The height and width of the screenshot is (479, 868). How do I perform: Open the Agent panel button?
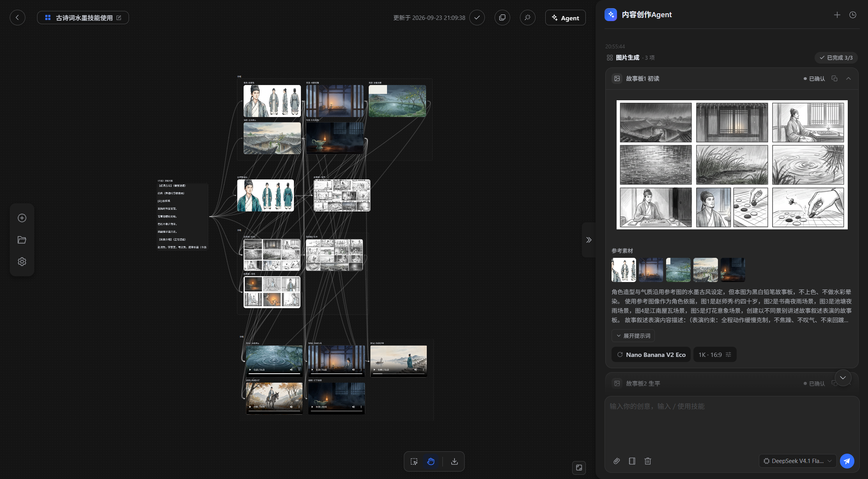tap(565, 18)
